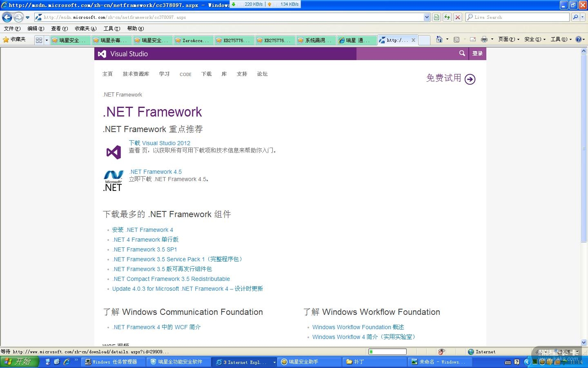Screen dimensions: 588x368
Task: Open the 收藏夹 favorites star button
Action: (14, 40)
